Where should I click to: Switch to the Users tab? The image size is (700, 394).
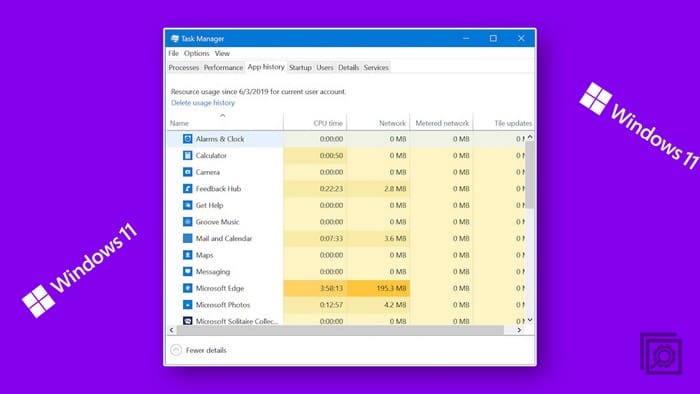[x=325, y=67]
